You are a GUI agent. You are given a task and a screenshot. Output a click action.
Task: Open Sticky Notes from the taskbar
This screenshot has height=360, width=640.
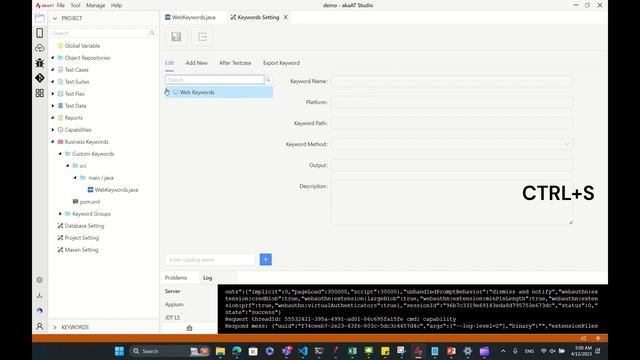click(x=385, y=351)
